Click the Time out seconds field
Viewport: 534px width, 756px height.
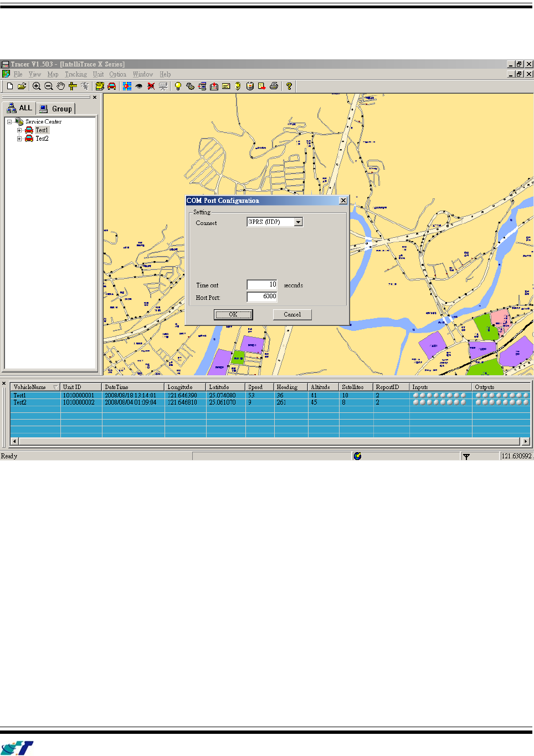[x=262, y=284]
